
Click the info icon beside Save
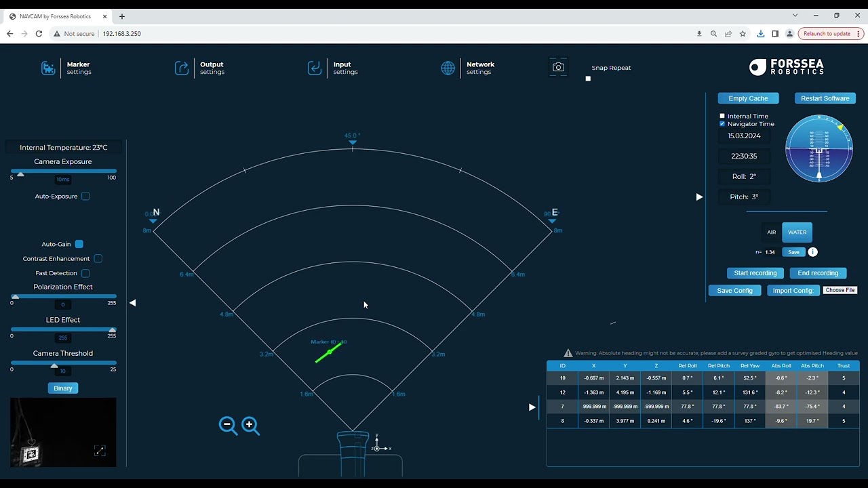tap(812, 252)
